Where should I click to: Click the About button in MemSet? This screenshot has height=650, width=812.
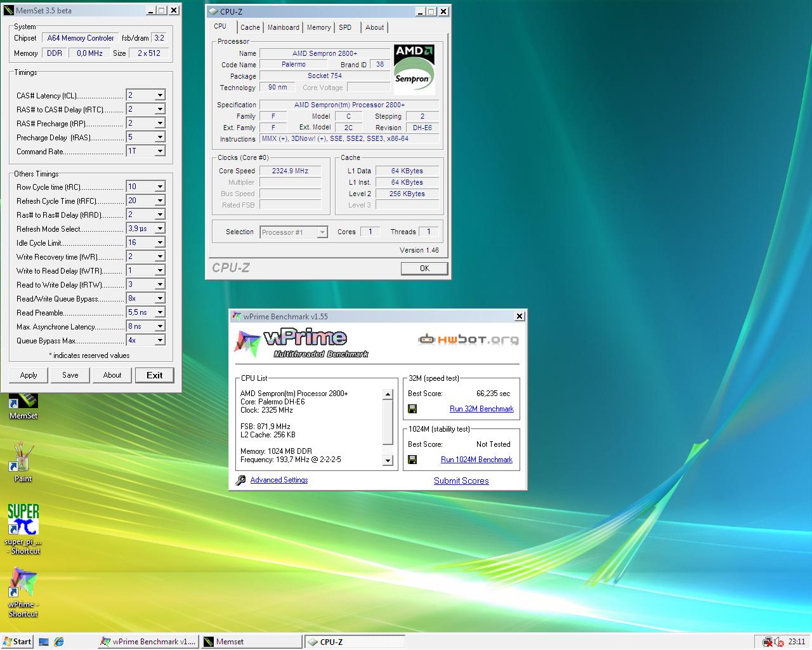[112, 375]
